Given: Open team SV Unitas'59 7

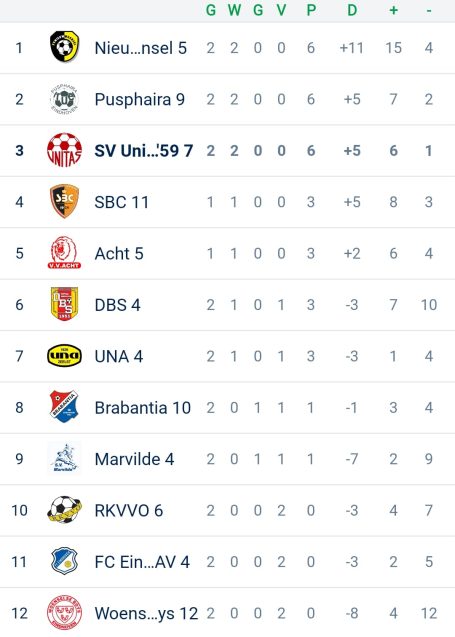Looking at the screenshot, I should pos(143,151).
